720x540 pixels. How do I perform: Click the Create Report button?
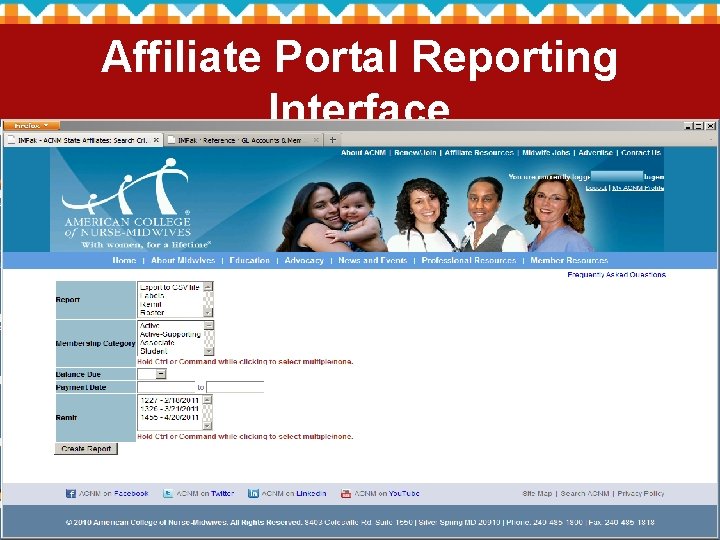click(86, 449)
